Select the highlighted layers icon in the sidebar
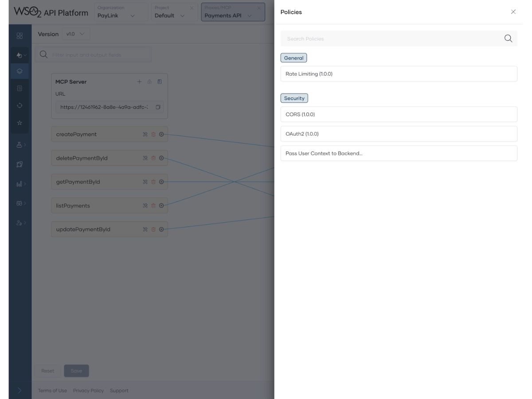This screenshot has width=532, height=399. pyautogui.click(x=20, y=71)
